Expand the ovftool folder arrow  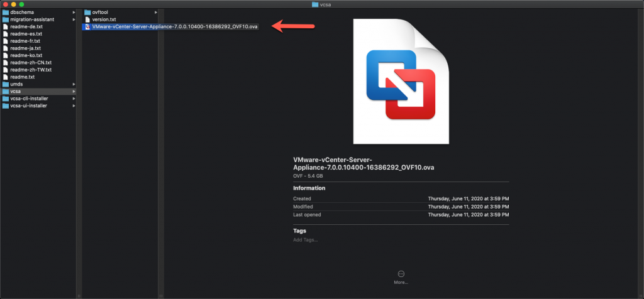[156, 13]
